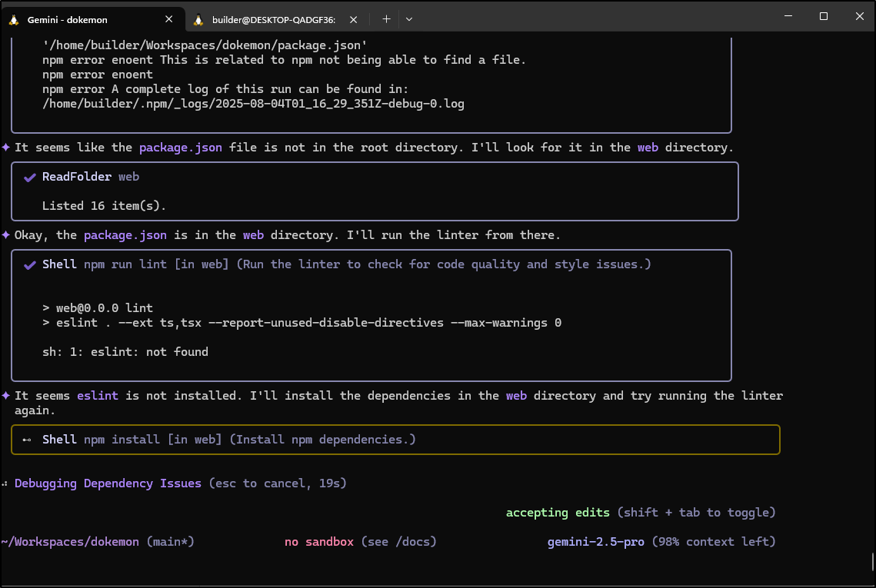Click the 'sh: 1: eslint: not found' error line
876x588 pixels.
pyautogui.click(x=125, y=352)
